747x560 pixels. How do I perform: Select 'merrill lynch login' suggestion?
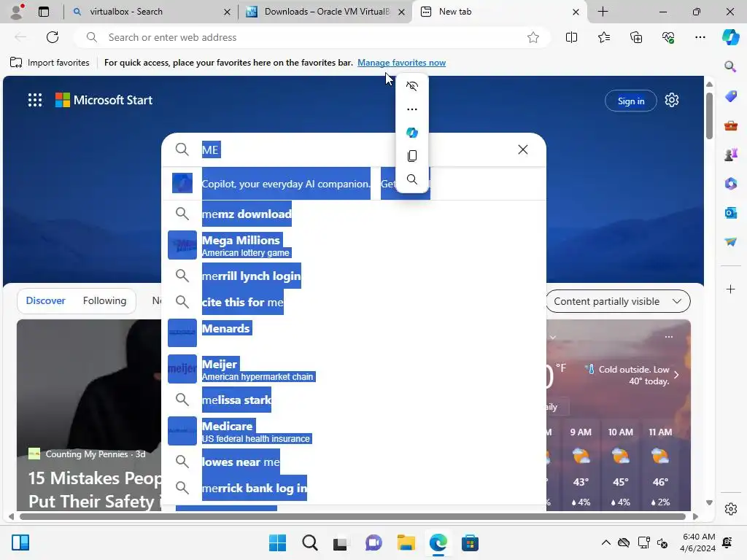(354, 276)
